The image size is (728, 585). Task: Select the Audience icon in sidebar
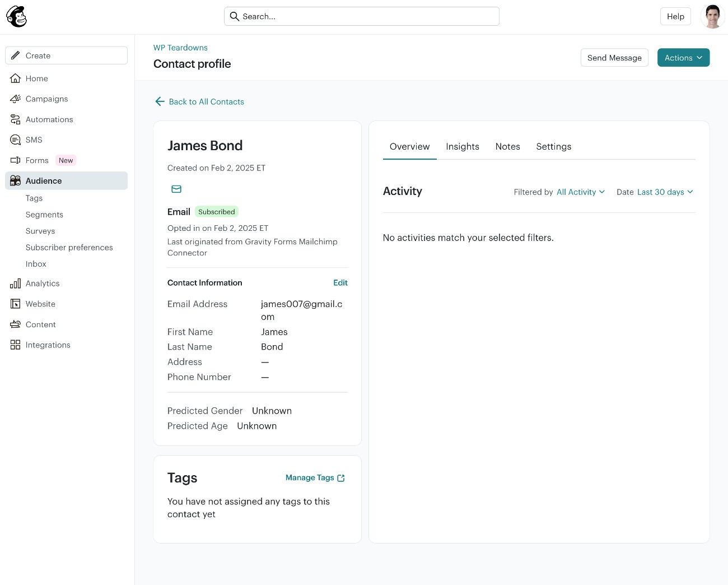(x=15, y=180)
